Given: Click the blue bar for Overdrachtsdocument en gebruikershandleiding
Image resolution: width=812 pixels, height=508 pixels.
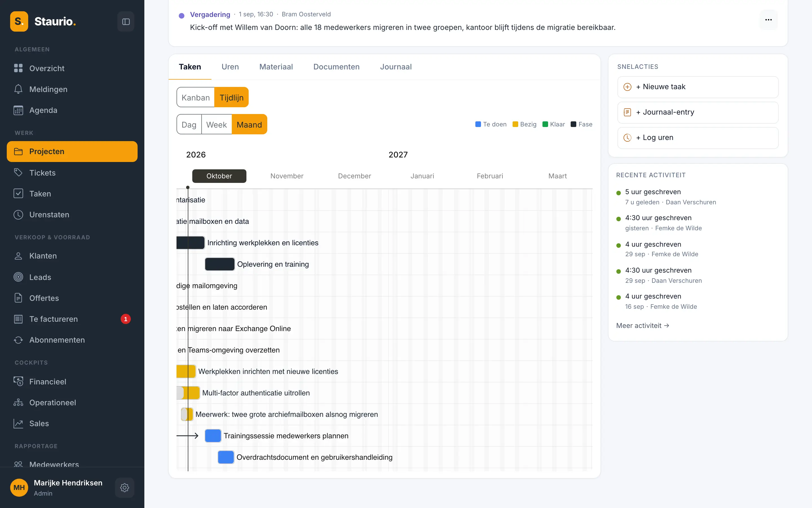Looking at the screenshot, I should pyautogui.click(x=226, y=457).
